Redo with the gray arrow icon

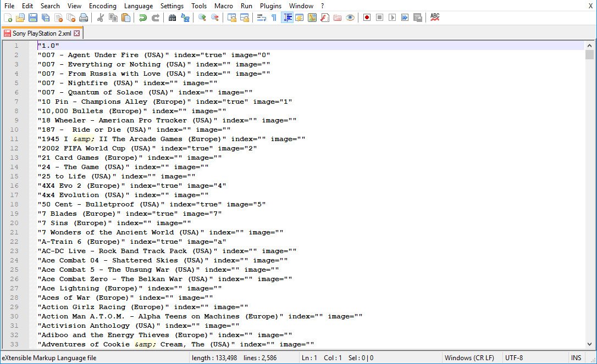(156, 18)
